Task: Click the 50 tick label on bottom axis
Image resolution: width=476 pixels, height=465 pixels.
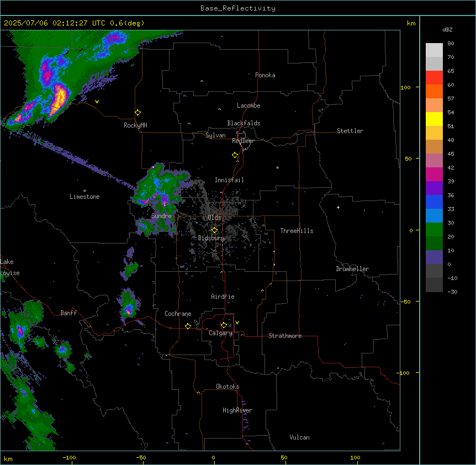Action: [284, 457]
